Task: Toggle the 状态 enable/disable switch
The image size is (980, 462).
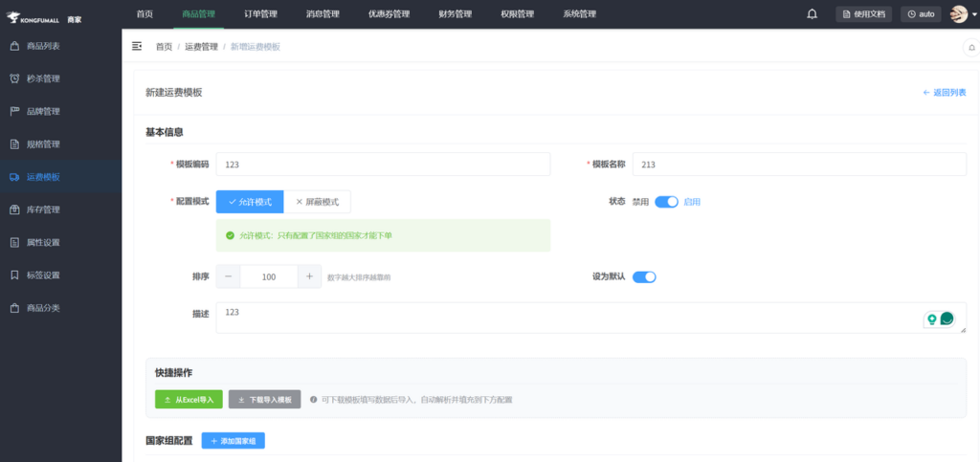Action: point(666,202)
